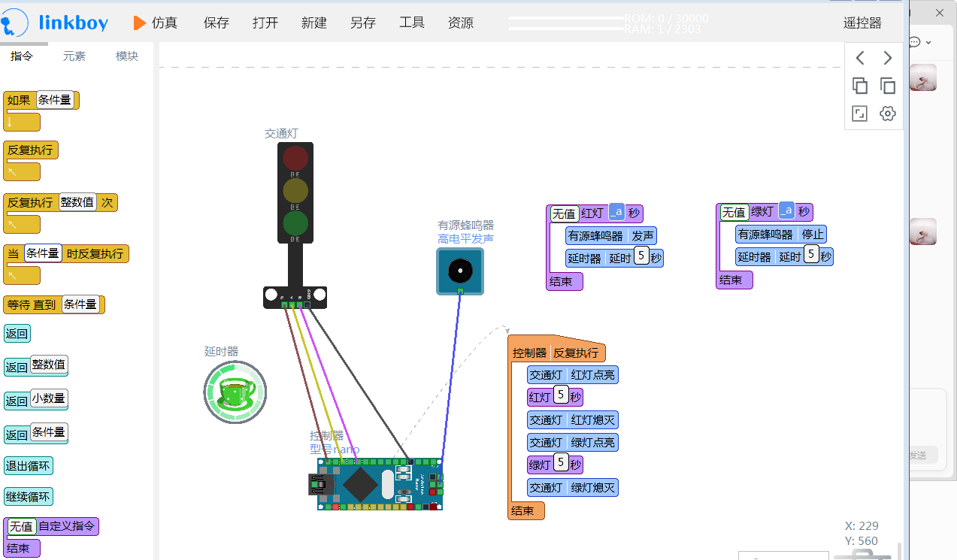Select the 退出循环 instruction block
This screenshot has height=560, width=957.
[x=29, y=466]
